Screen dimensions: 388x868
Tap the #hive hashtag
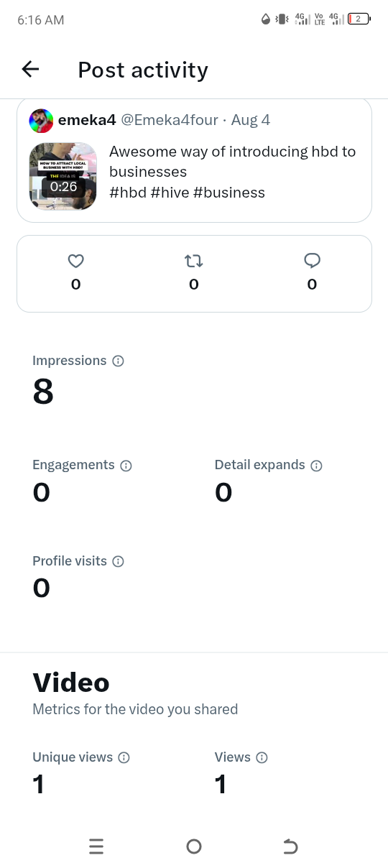170,193
